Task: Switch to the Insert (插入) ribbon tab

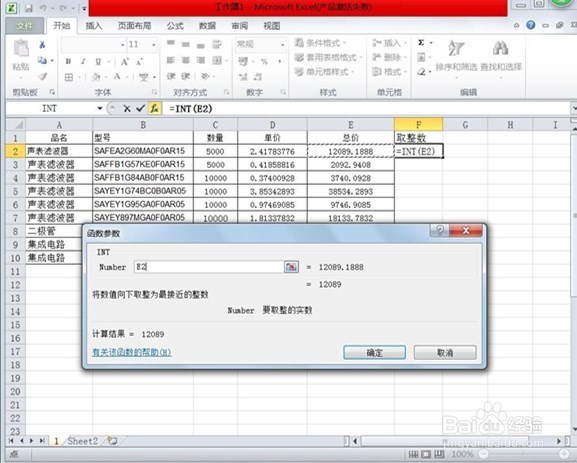Action: (94, 26)
